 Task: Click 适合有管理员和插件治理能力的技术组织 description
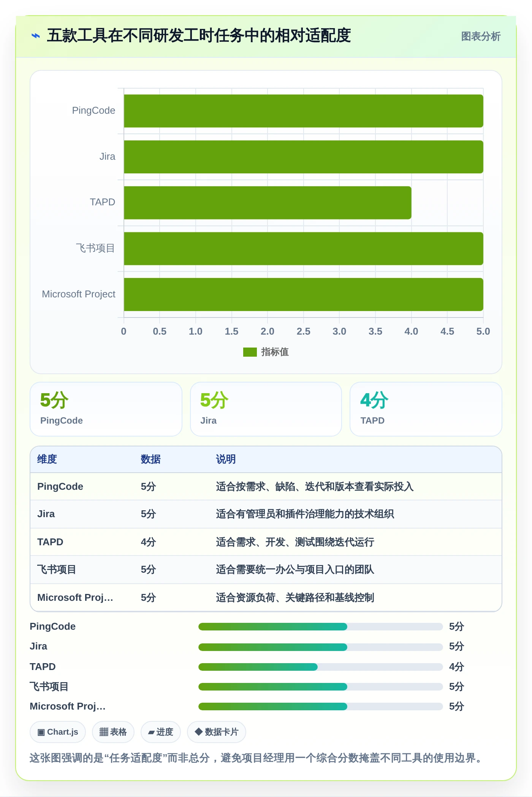(x=305, y=514)
